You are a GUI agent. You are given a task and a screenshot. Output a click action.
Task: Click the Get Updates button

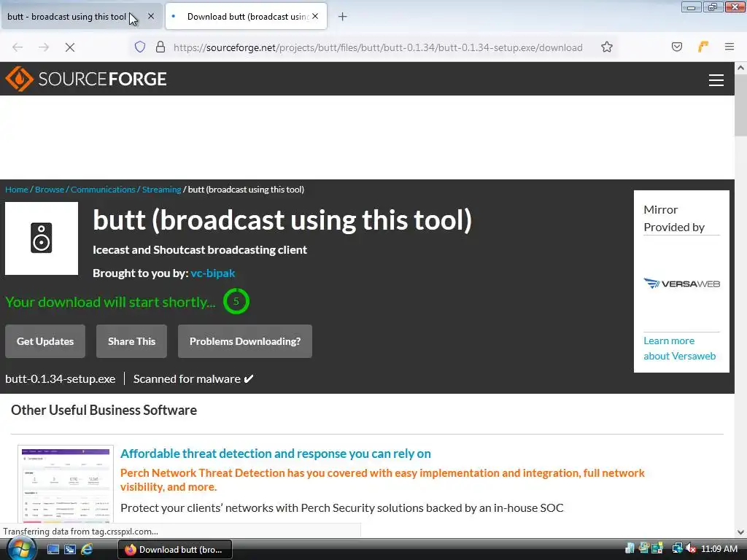tap(45, 341)
